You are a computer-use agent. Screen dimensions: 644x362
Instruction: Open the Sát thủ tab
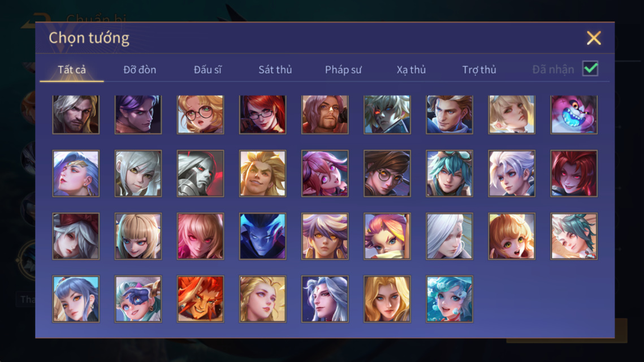(x=275, y=70)
